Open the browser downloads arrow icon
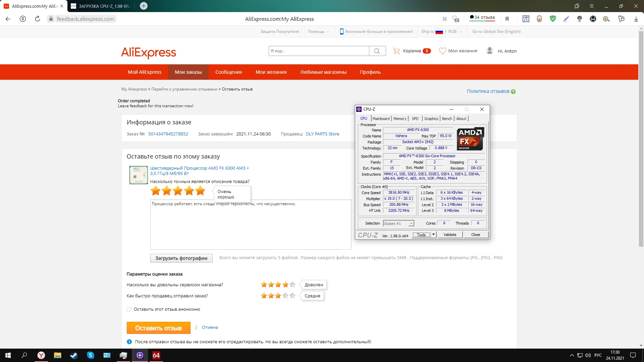 [636, 19]
